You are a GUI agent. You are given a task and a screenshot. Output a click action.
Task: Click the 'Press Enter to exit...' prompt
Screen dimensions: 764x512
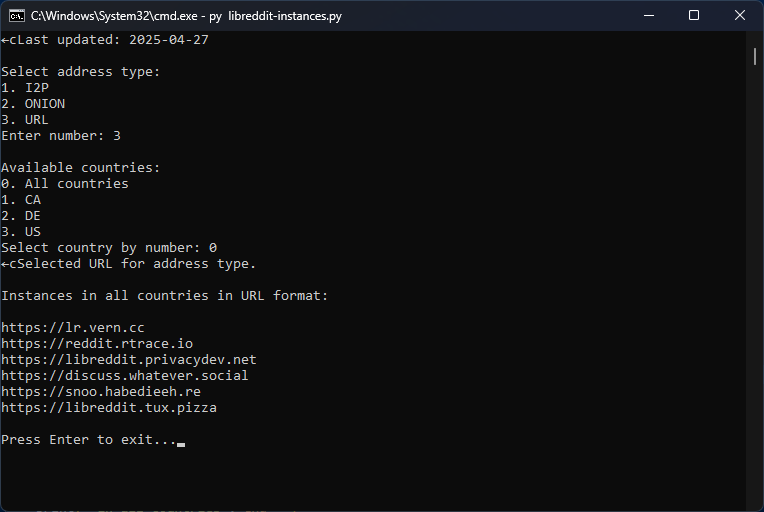pyautogui.click(x=89, y=440)
